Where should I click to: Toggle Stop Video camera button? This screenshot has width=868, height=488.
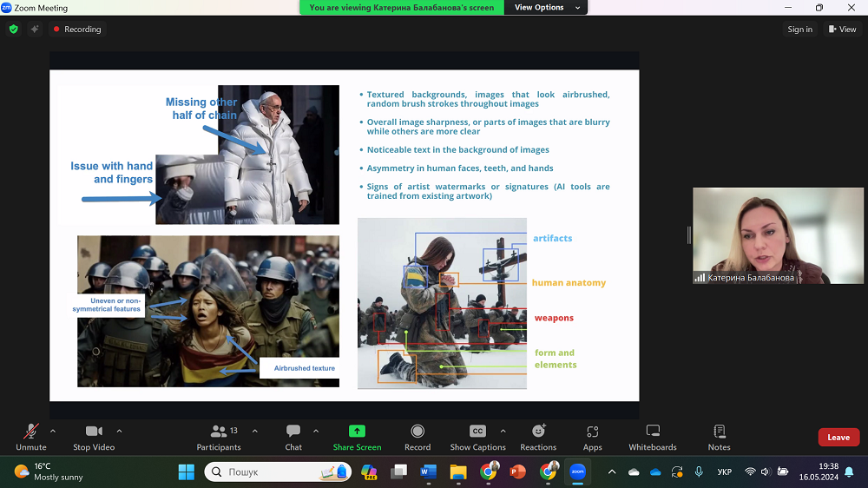click(x=94, y=432)
